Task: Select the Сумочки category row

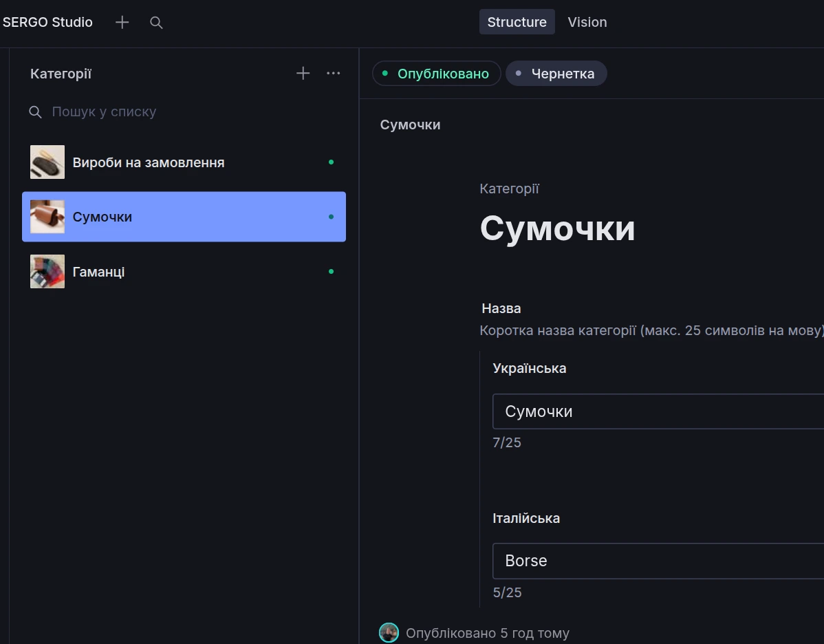Action: pyautogui.click(x=184, y=217)
